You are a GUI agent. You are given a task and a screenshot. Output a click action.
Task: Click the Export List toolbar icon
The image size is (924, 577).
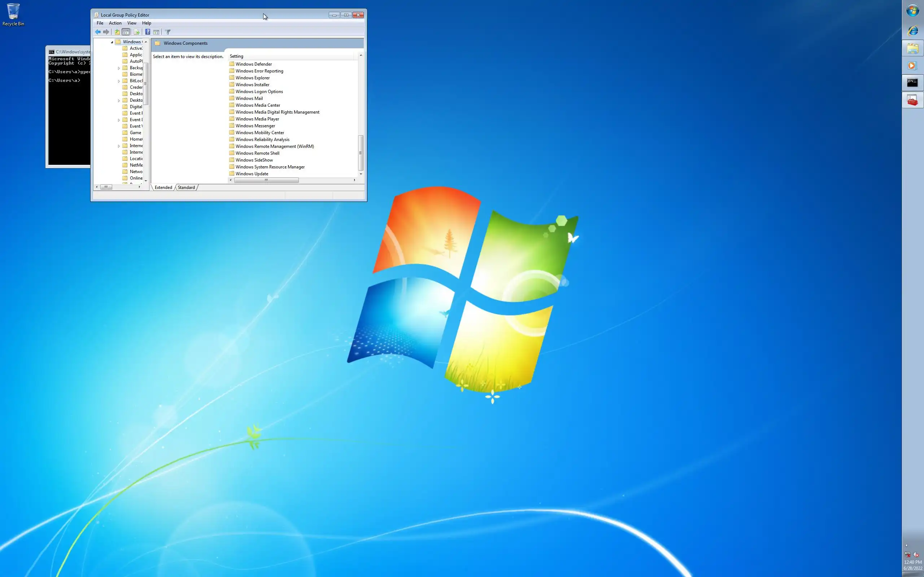coord(136,32)
